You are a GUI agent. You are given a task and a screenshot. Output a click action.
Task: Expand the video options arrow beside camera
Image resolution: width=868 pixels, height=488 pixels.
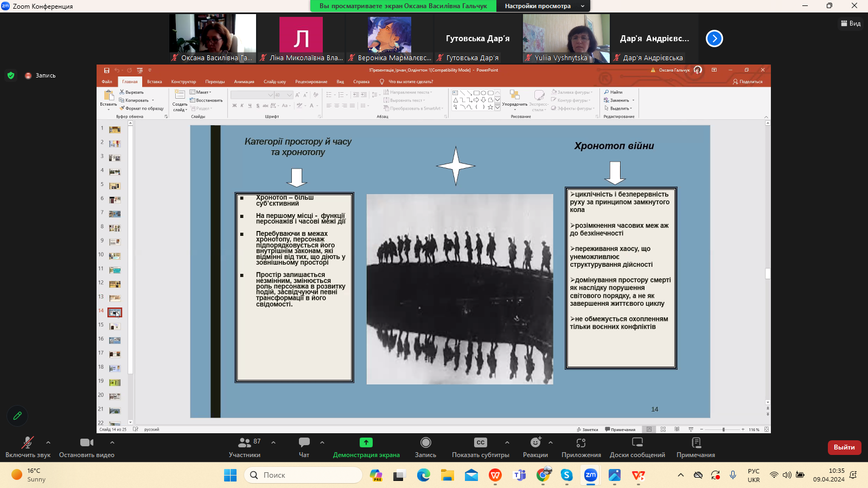click(112, 442)
